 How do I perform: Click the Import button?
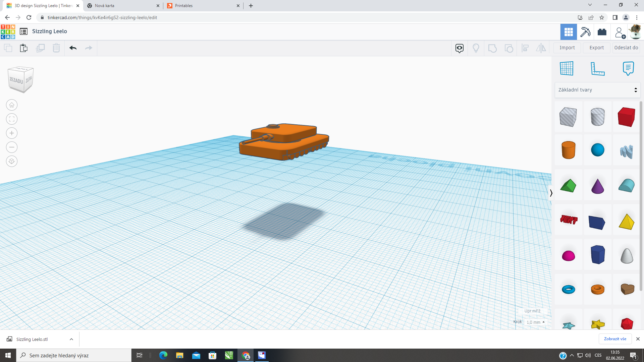point(567,48)
